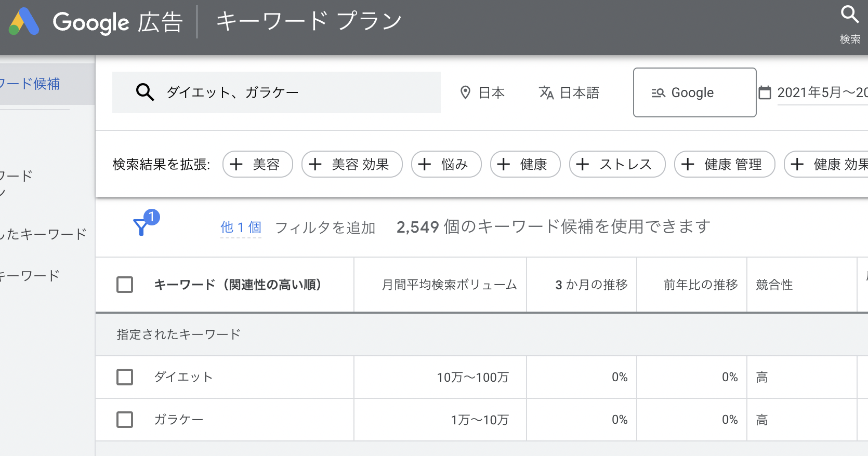Viewport: 868px width, 456px height.
Task: Click the funnel filter icon
Action: pos(141,227)
